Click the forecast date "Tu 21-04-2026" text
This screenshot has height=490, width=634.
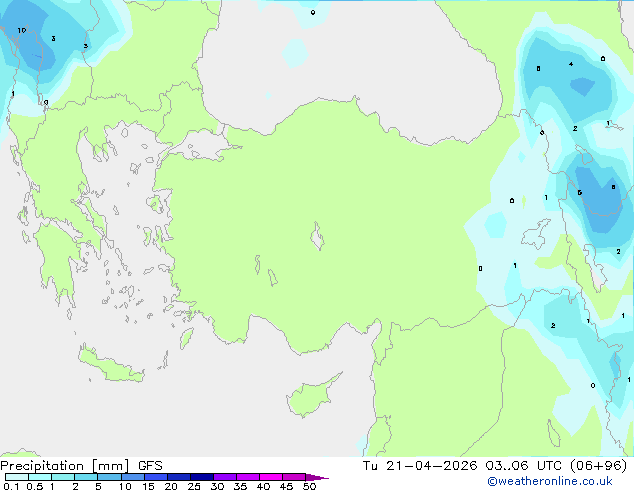point(420,466)
